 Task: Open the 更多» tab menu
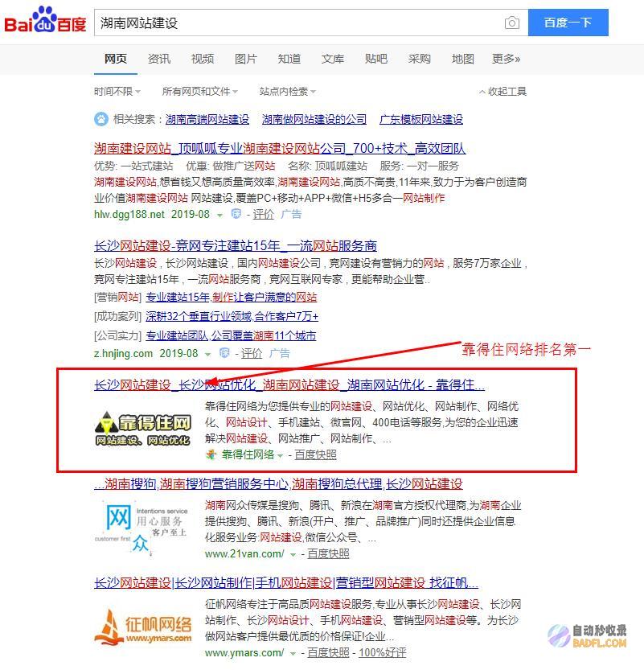[x=506, y=59]
